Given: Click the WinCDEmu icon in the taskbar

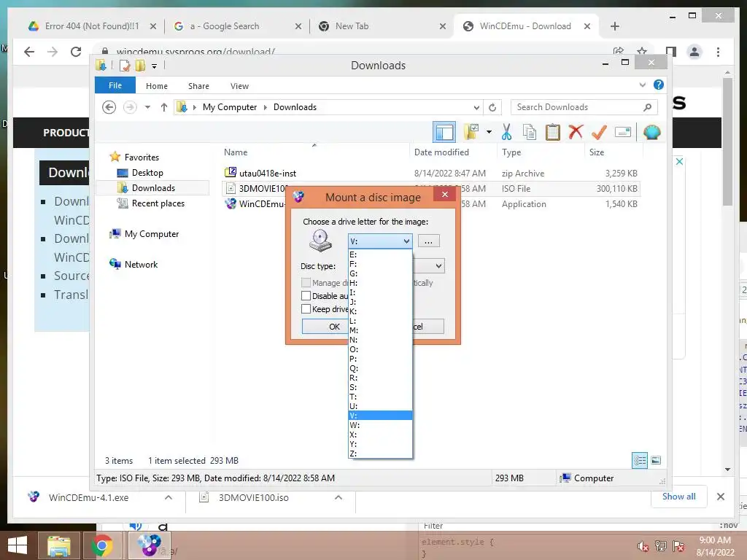Looking at the screenshot, I should click(x=148, y=545).
